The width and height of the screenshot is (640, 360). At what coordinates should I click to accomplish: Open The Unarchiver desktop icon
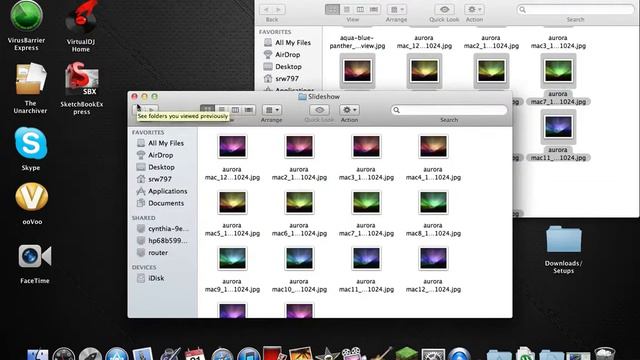(31, 80)
